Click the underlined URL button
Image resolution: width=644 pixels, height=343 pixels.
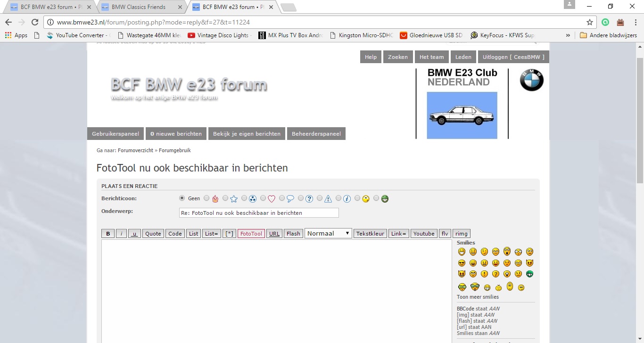[274, 234]
